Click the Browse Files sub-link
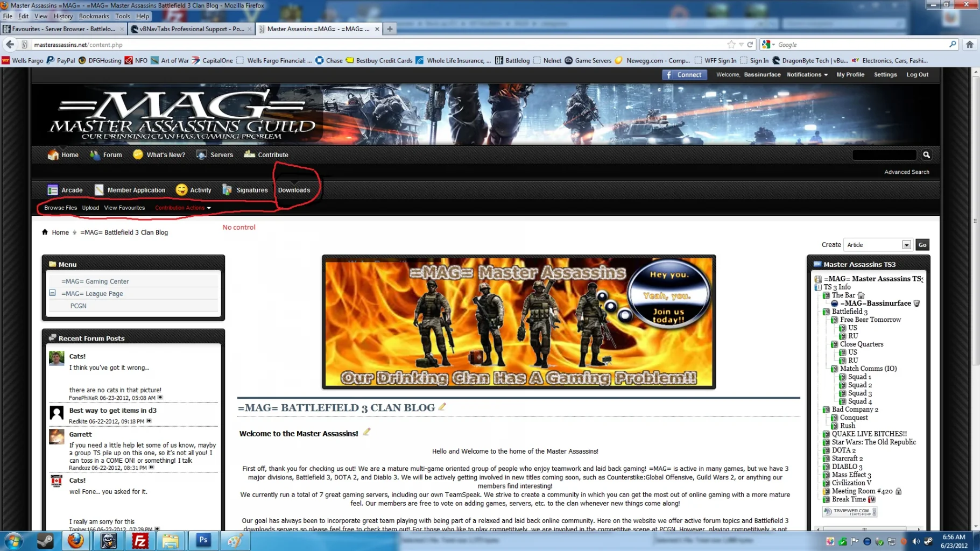 (60, 208)
